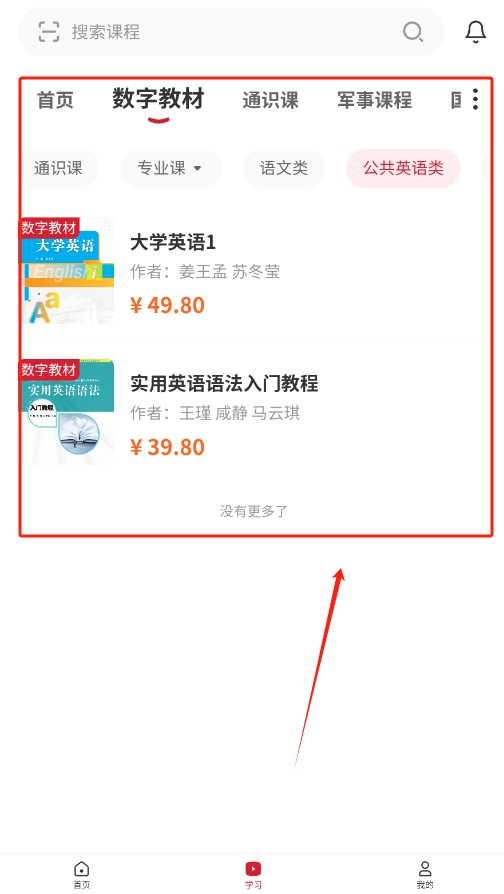This screenshot has width=504, height=894.
Task: Expand the 专业课 dropdown filter
Action: click(170, 168)
